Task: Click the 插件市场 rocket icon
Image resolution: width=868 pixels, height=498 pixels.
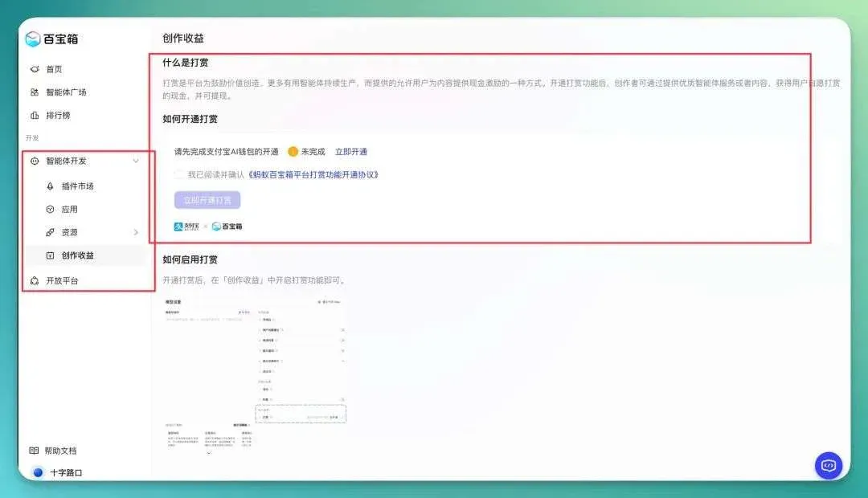Action: (51, 186)
